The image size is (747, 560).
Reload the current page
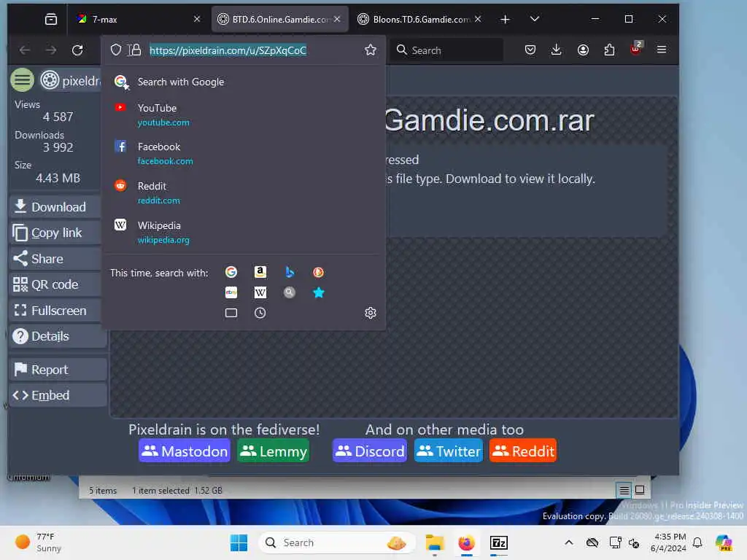(x=77, y=50)
